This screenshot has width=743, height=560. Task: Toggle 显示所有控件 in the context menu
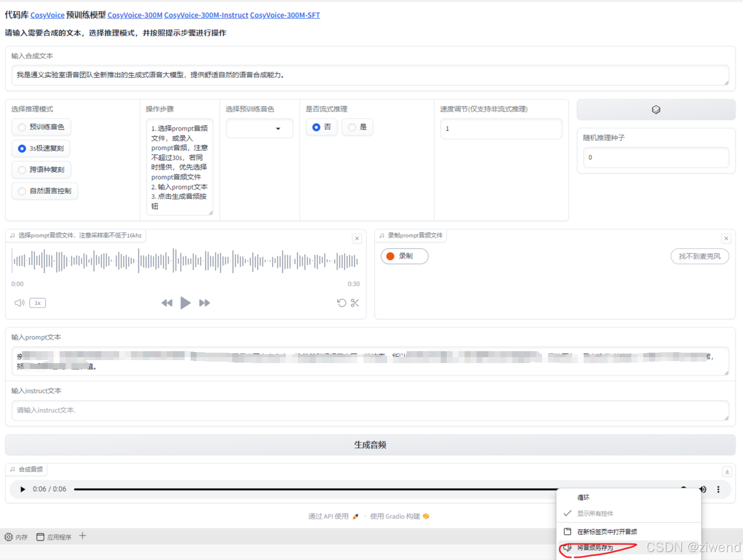[629, 513]
